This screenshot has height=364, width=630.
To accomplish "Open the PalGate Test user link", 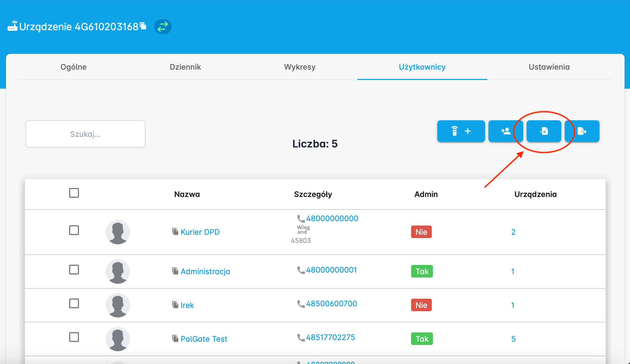I will coord(204,339).
